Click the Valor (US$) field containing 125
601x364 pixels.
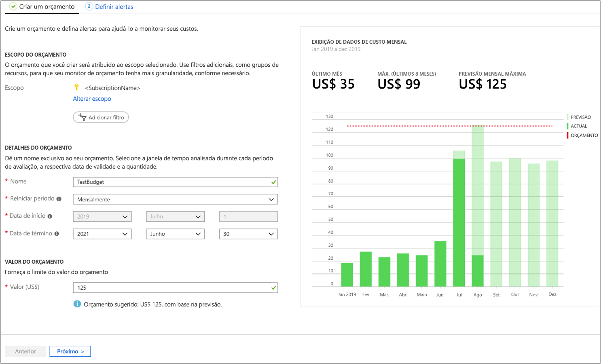pyautogui.click(x=175, y=288)
